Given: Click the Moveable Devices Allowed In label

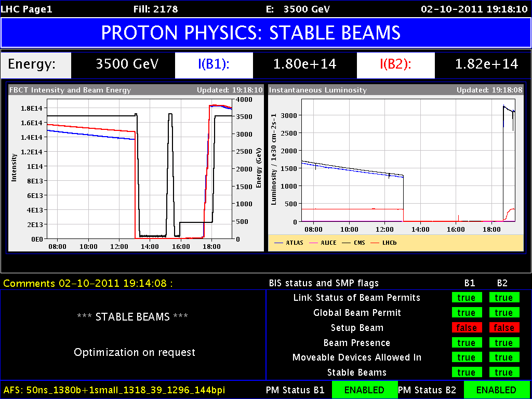Looking at the screenshot, I should pyautogui.click(x=357, y=357).
